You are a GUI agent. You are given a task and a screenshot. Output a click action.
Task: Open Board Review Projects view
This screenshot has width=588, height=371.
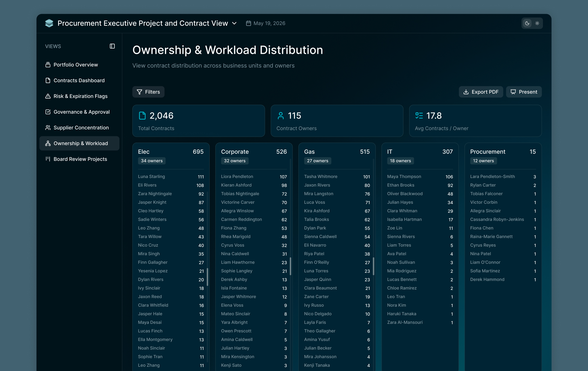[79, 159]
